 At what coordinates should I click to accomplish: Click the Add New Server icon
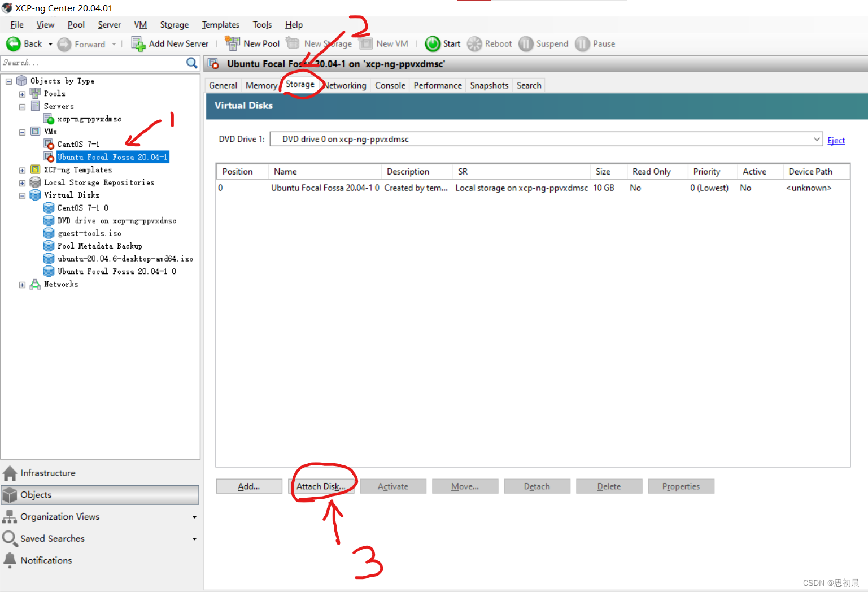[138, 44]
